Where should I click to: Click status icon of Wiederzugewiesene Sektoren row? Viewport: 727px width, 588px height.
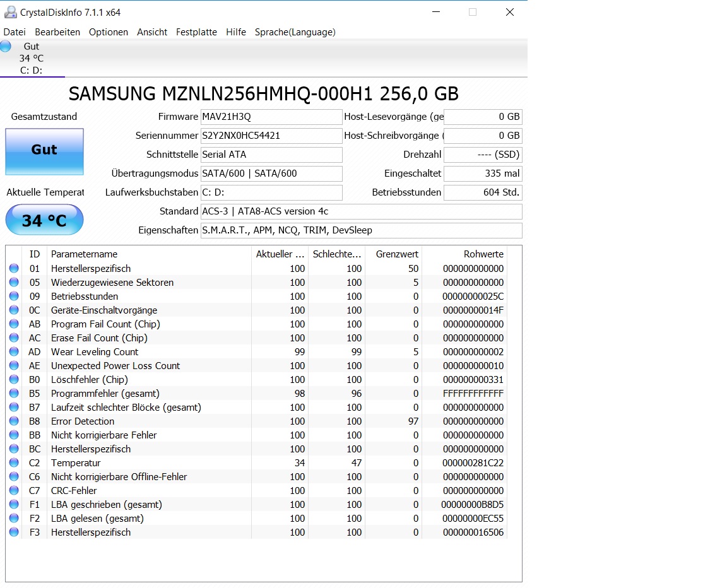[14, 282]
